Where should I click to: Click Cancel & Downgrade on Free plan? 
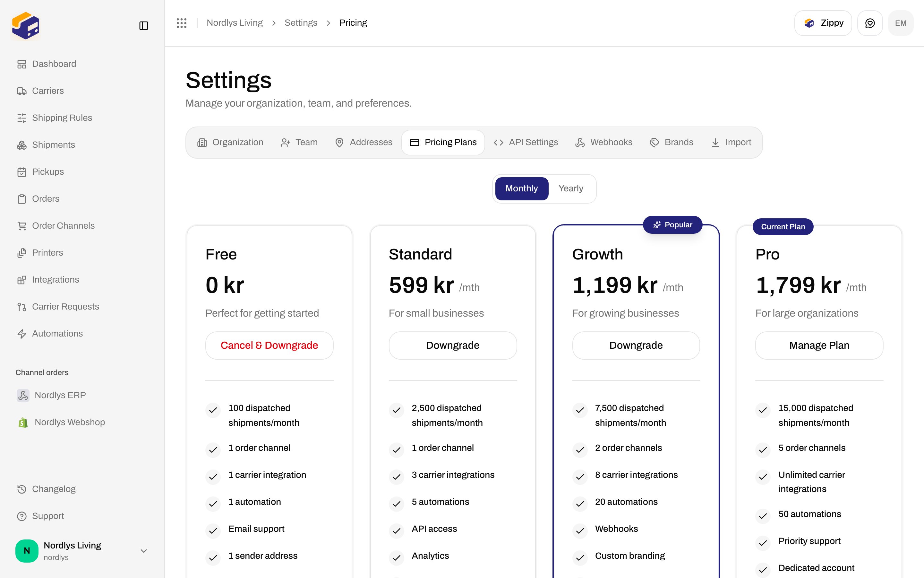click(269, 345)
